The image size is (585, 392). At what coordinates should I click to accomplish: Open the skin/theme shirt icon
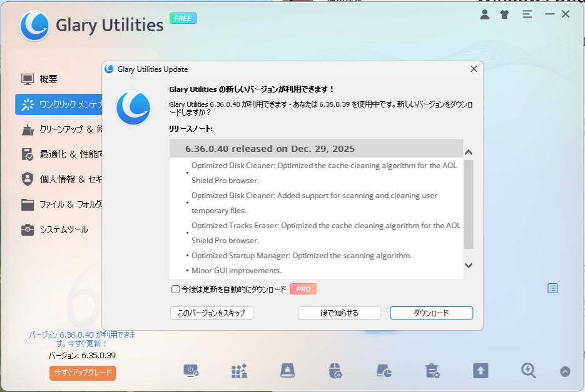click(x=505, y=14)
